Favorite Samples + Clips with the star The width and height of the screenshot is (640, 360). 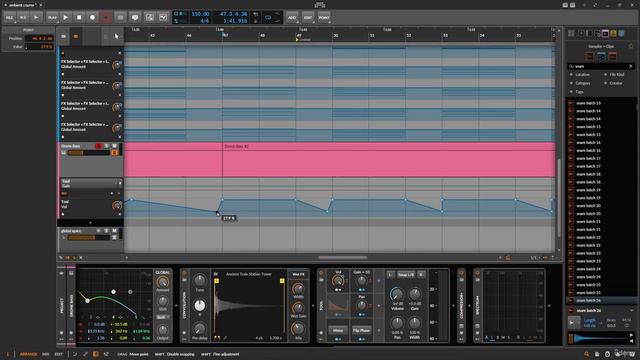tap(631, 46)
